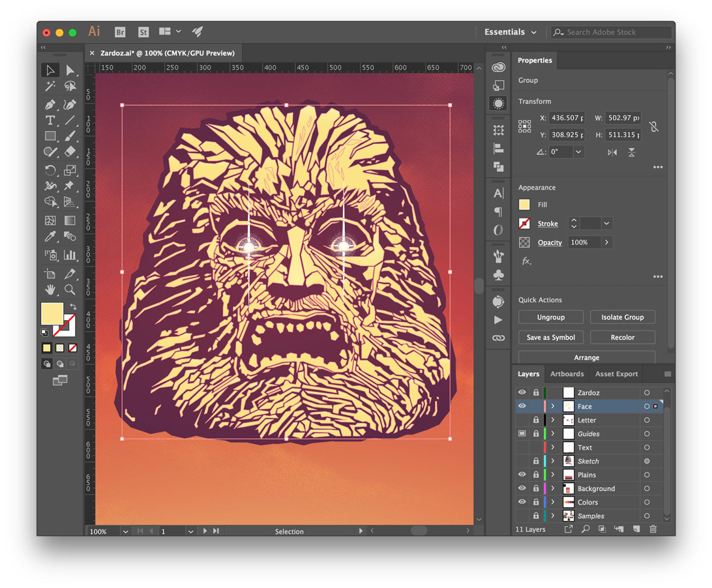The height and width of the screenshot is (588, 712).
Task: Select the Hand tool
Action: tap(50, 289)
